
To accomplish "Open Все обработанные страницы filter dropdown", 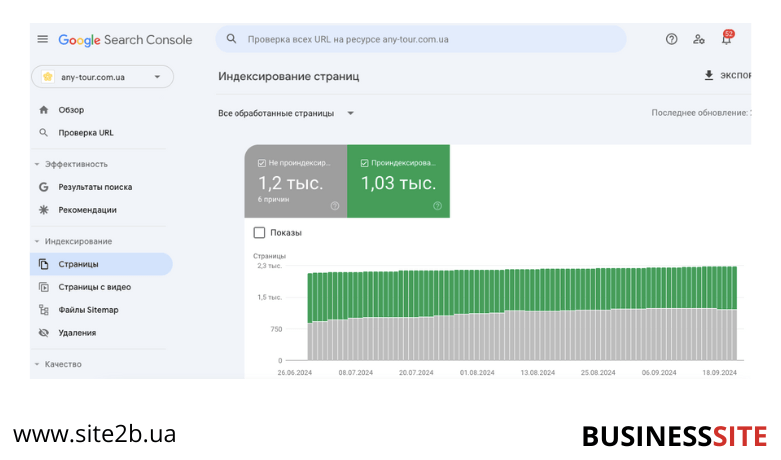I will 286,113.
